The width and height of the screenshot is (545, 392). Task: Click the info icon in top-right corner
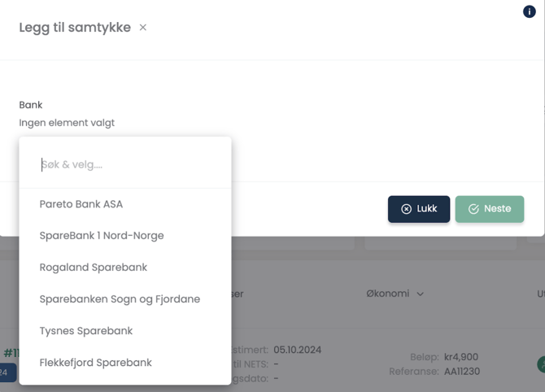pyautogui.click(x=529, y=11)
